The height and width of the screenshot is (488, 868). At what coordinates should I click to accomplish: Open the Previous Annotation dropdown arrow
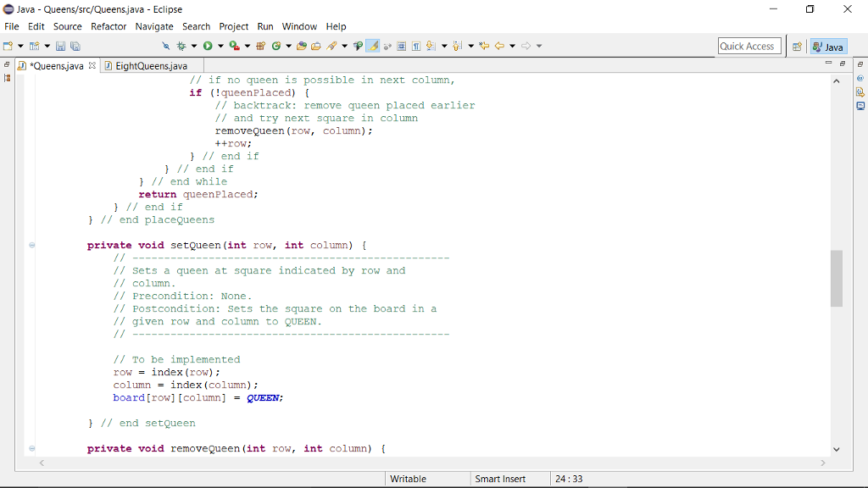click(470, 46)
